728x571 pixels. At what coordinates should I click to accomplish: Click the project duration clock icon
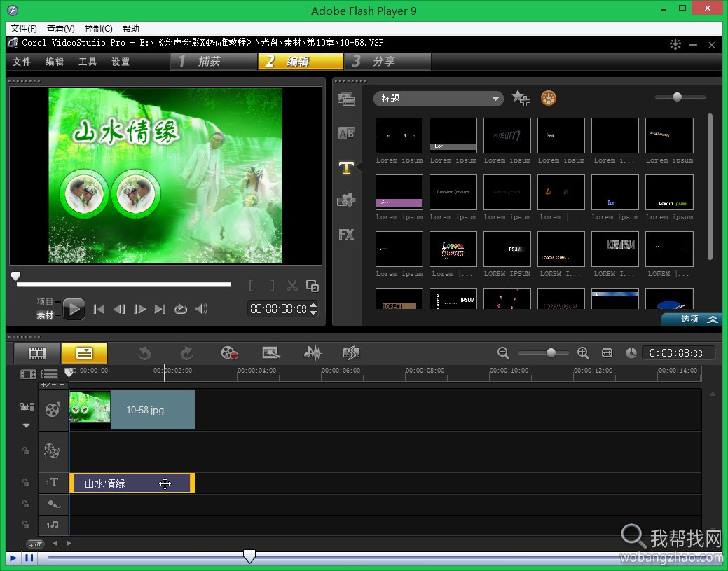631,353
